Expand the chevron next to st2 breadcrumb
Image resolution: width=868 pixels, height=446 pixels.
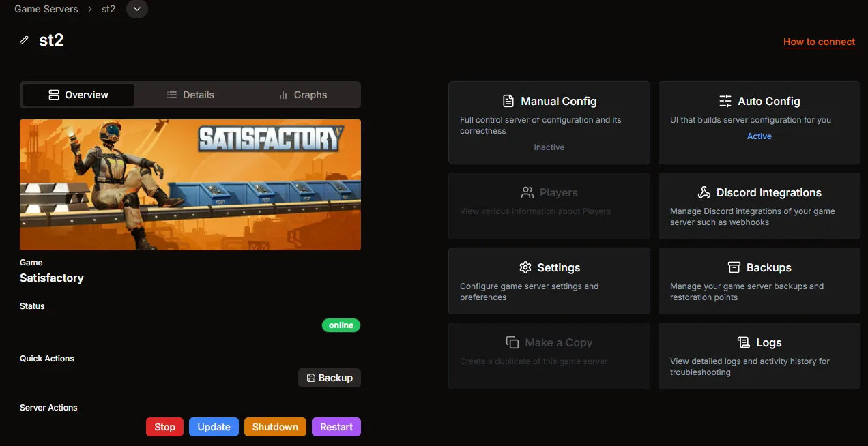point(136,9)
